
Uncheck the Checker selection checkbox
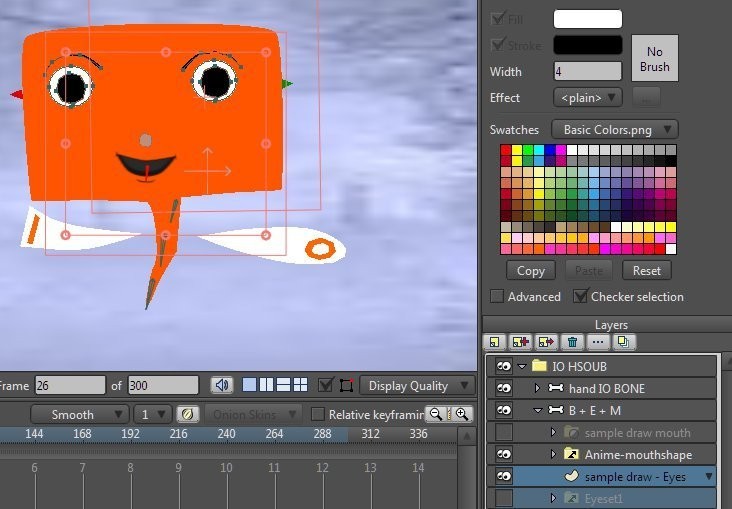(580, 297)
